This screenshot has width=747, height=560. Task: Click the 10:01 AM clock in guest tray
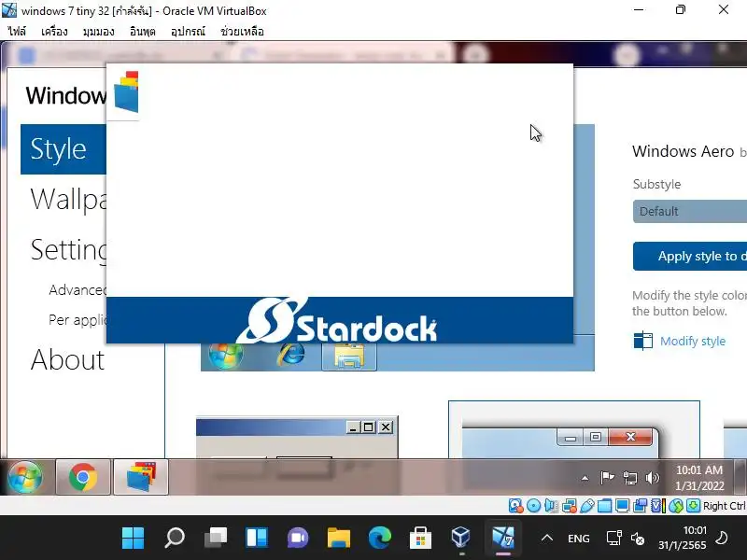point(699,478)
